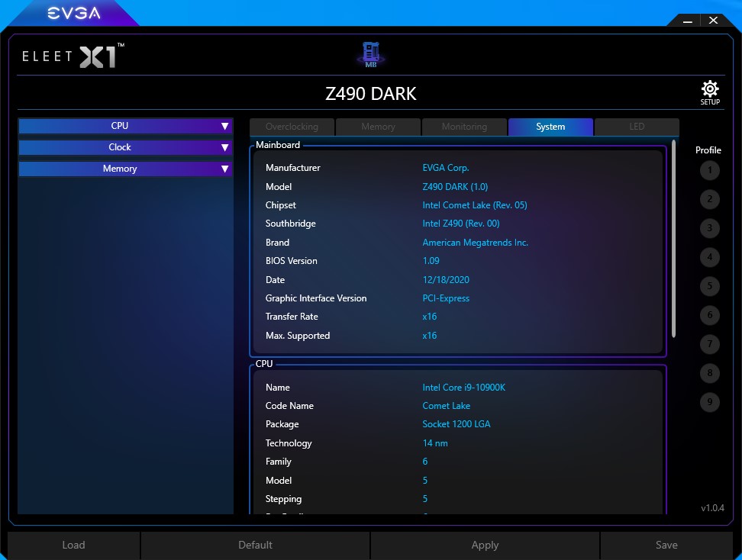Expand the Clock section
The height and width of the screenshot is (560, 742).
[125, 147]
